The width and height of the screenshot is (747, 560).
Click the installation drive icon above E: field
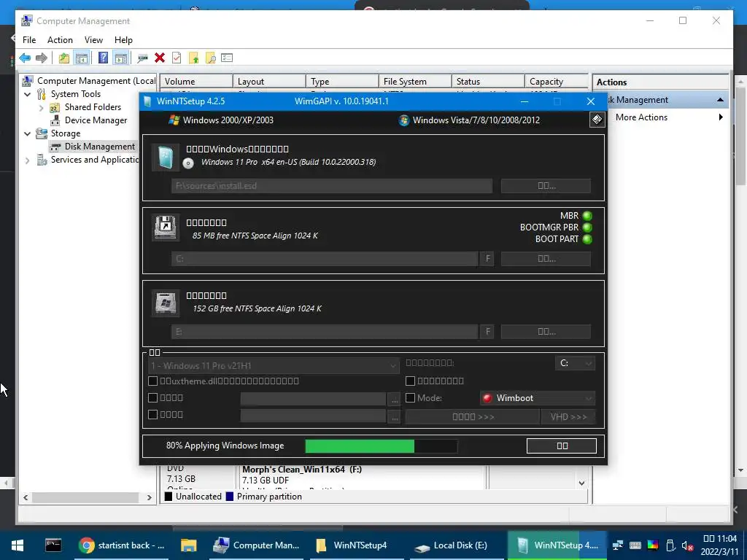click(166, 303)
